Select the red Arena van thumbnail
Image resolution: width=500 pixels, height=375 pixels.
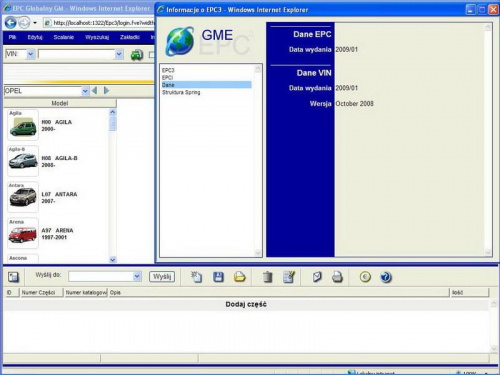(x=23, y=233)
